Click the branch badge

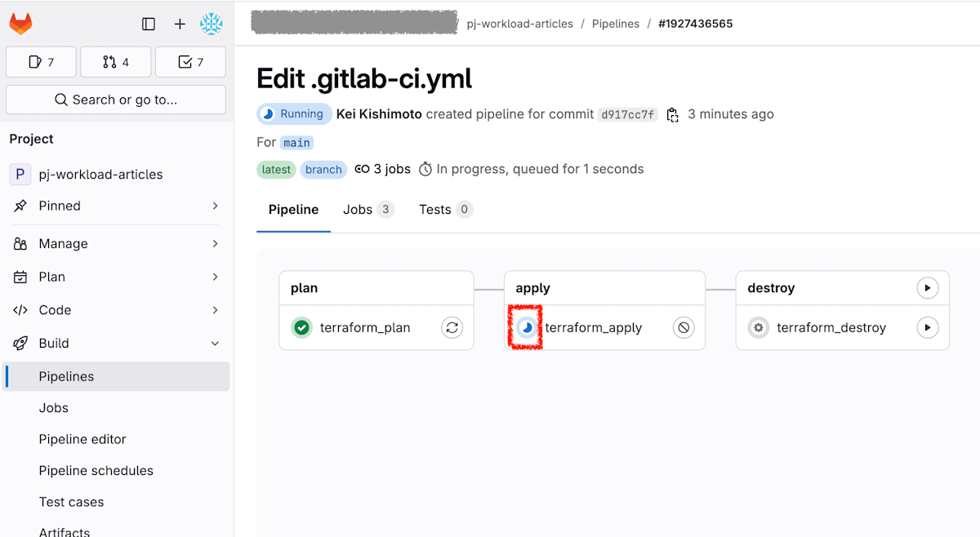[323, 170]
